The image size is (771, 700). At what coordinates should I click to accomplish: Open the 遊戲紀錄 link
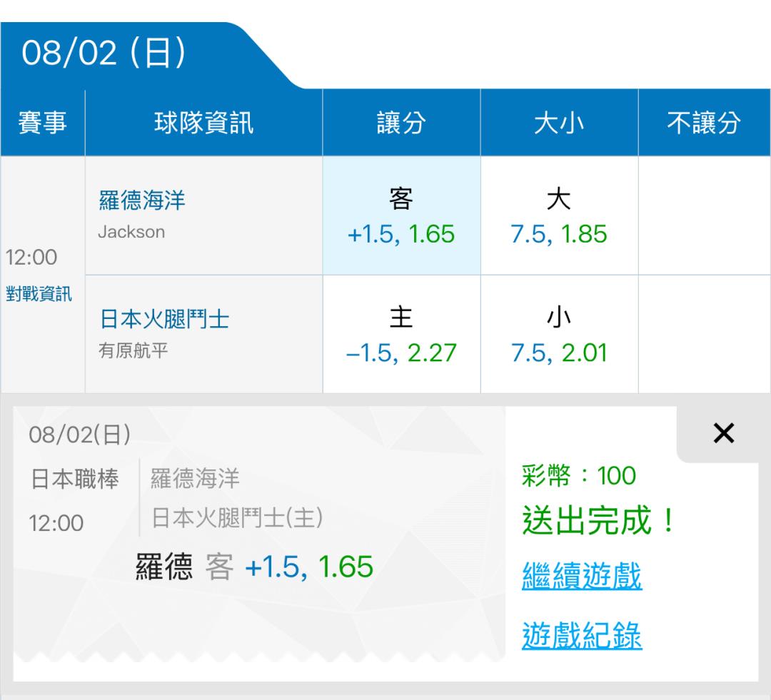point(582,635)
